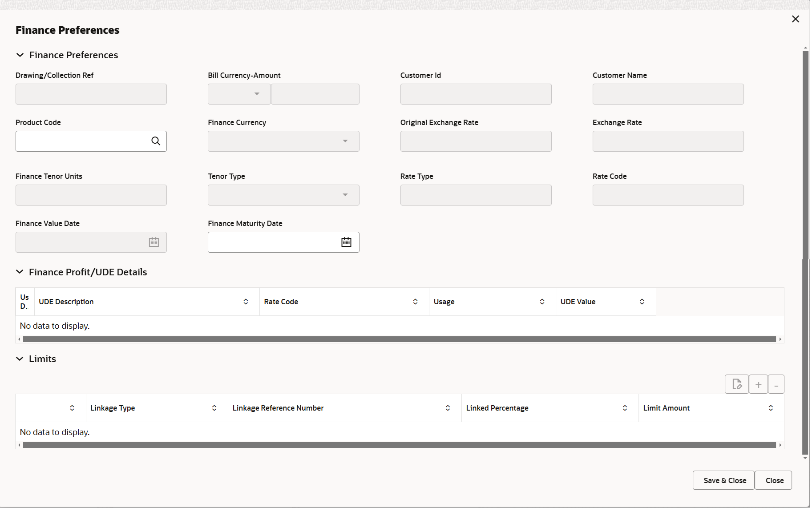Click the Bill Amount field

pyautogui.click(x=315, y=94)
